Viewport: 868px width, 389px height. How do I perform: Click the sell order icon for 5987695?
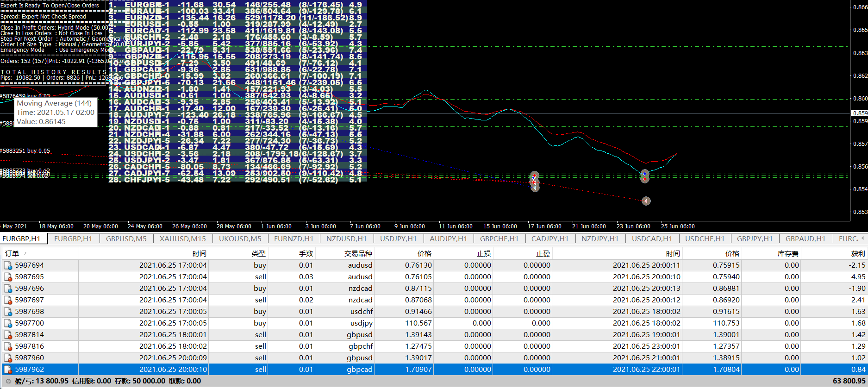(x=8, y=277)
